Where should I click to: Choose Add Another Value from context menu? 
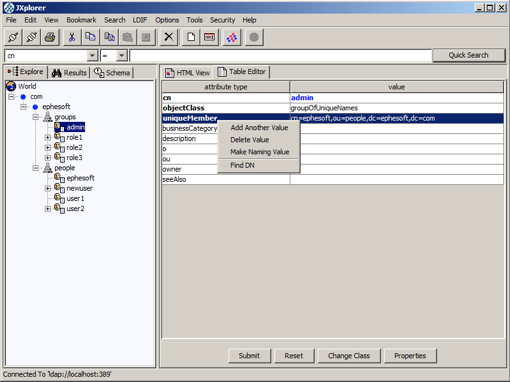[259, 128]
